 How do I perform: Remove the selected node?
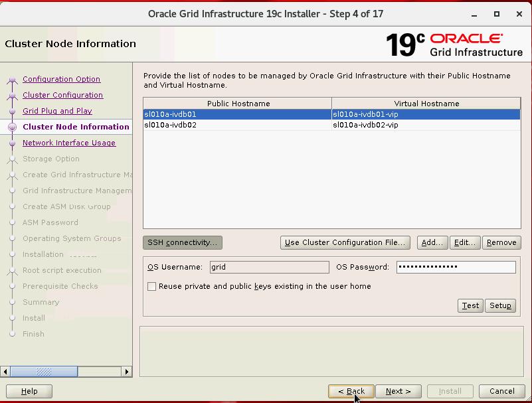501,242
